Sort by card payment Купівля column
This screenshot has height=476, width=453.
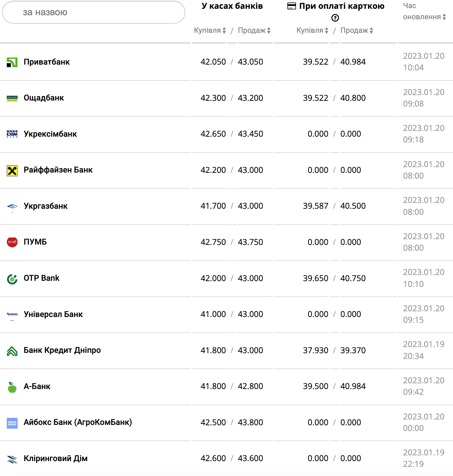click(312, 30)
